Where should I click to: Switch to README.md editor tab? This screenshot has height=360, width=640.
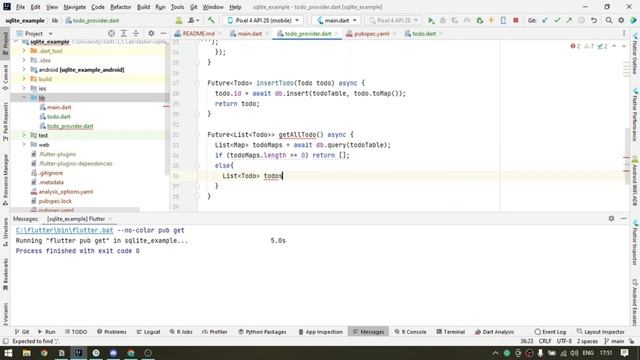coord(198,33)
